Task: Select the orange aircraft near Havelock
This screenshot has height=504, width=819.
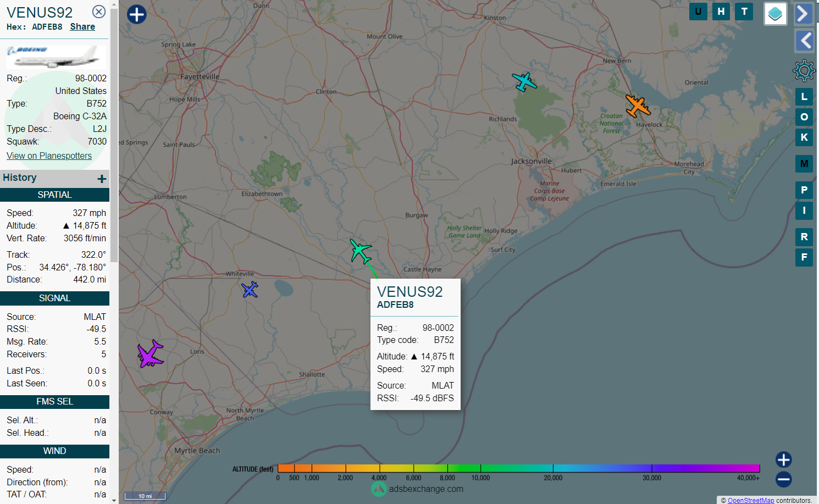Action: [638, 106]
